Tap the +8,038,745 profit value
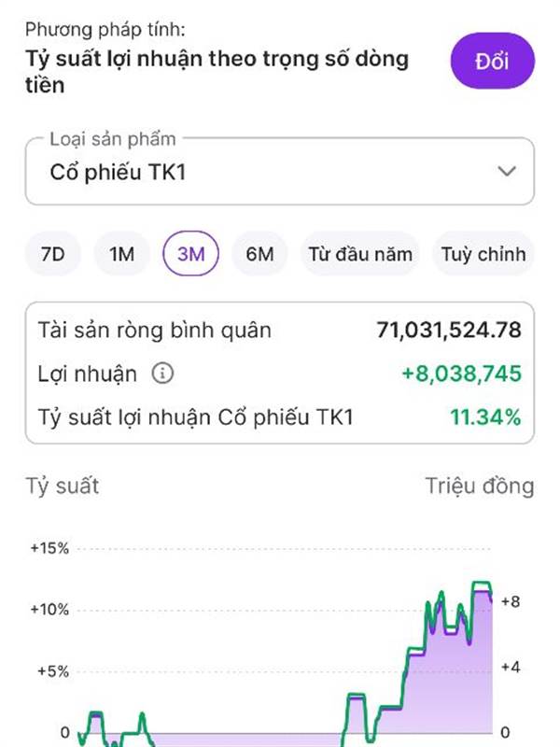This screenshot has height=747, width=560. pos(461,374)
